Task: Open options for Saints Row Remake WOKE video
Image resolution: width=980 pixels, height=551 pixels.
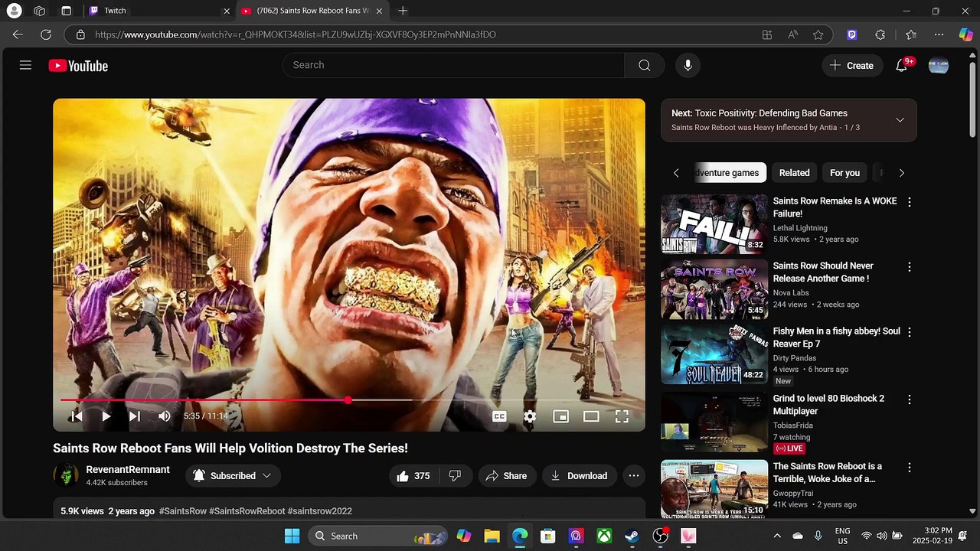Action: 910,203
